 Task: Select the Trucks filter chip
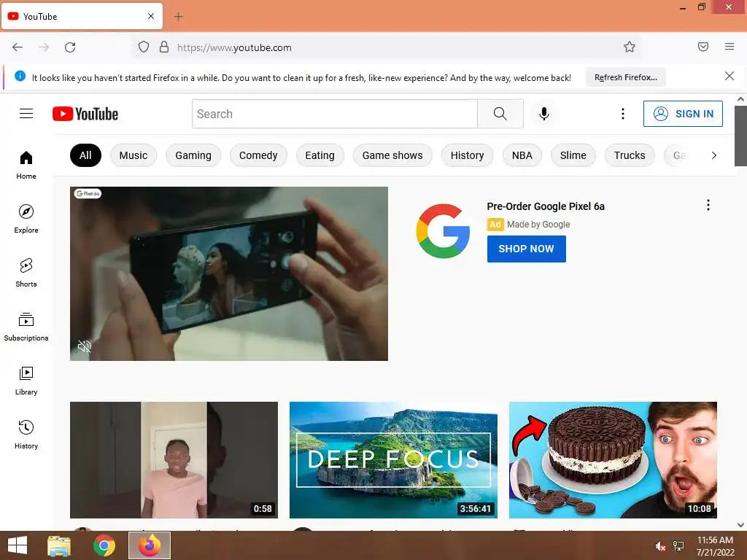[x=630, y=155]
